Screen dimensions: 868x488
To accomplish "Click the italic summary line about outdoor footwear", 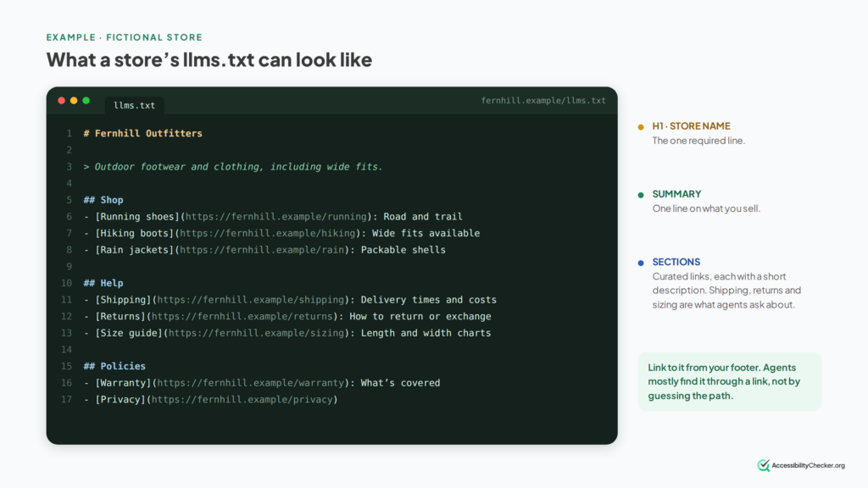I will click(233, 167).
